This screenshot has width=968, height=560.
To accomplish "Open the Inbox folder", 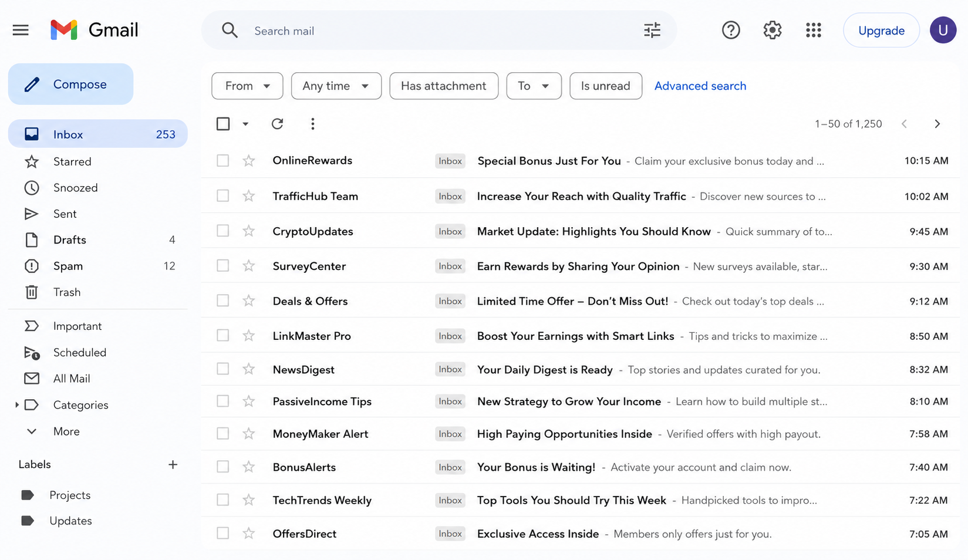I will tap(98, 134).
